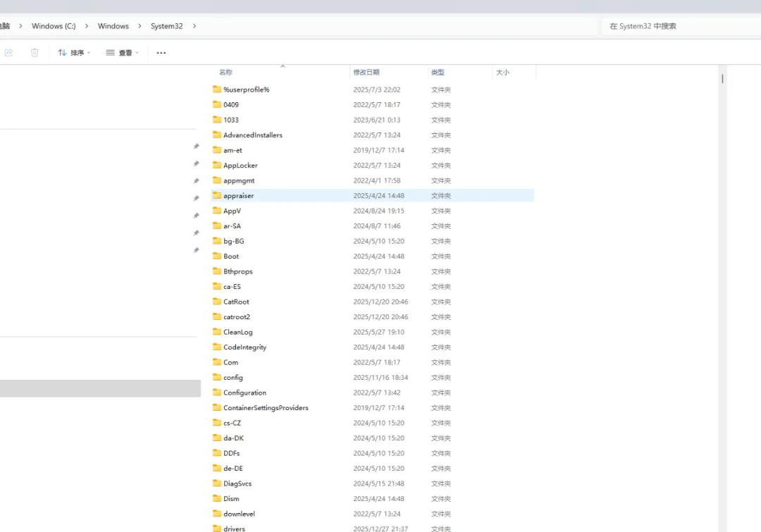The height and width of the screenshot is (532, 761).
Task: Click the delete trash icon
Action: tap(35, 52)
